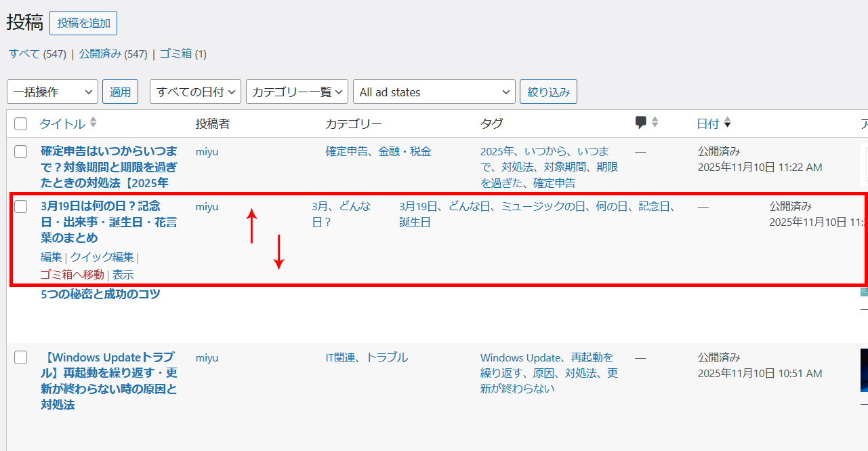Check the checkbox for the 確定申告 post
The height and width of the screenshot is (451, 868).
pyautogui.click(x=20, y=152)
